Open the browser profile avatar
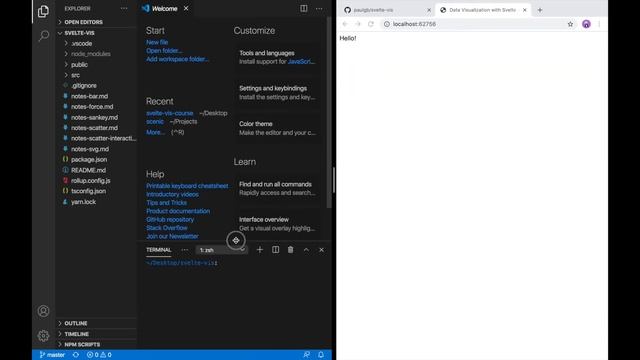This screenshot has height=360, width=640. point(586,24)
